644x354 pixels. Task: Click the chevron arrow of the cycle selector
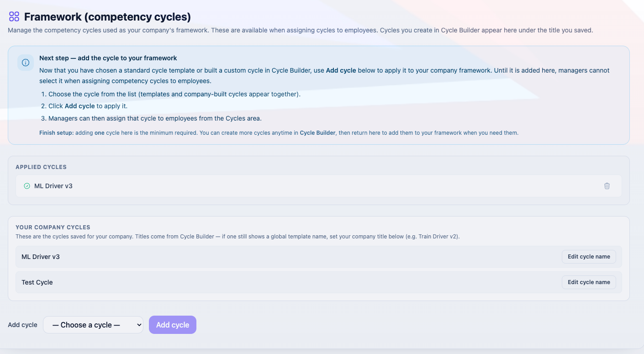point(139,325)
